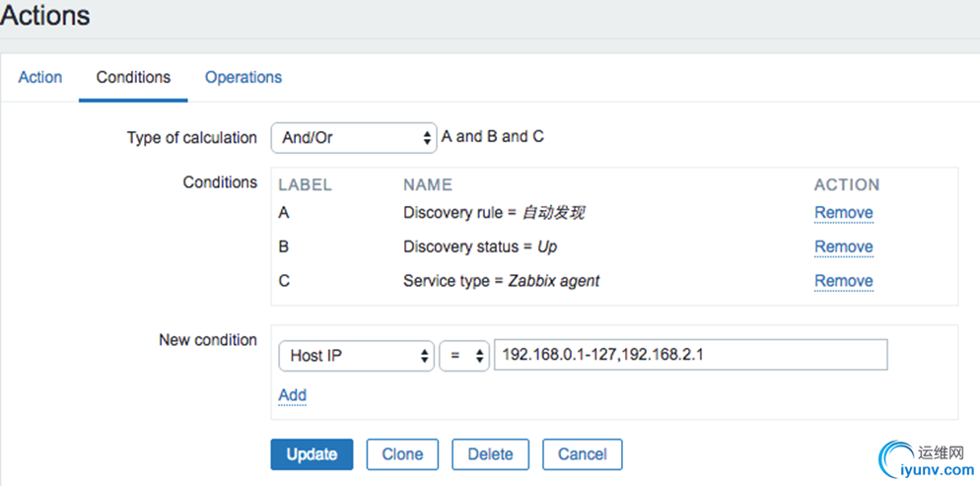
Task: Remove condition A Discovery rule
Action: pos(843,213)
